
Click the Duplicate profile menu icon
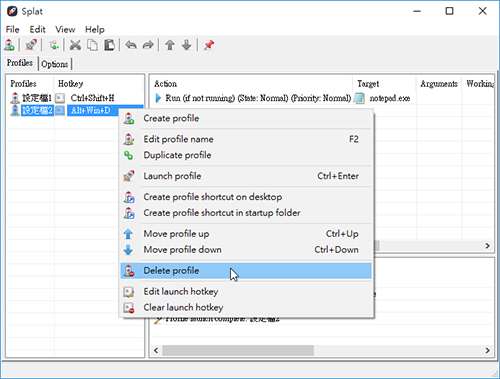pos(129,155)
